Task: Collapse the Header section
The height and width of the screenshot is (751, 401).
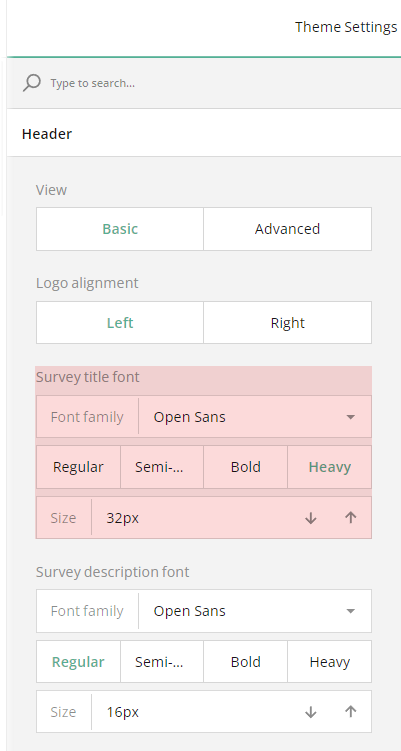Action: [204, 134]
